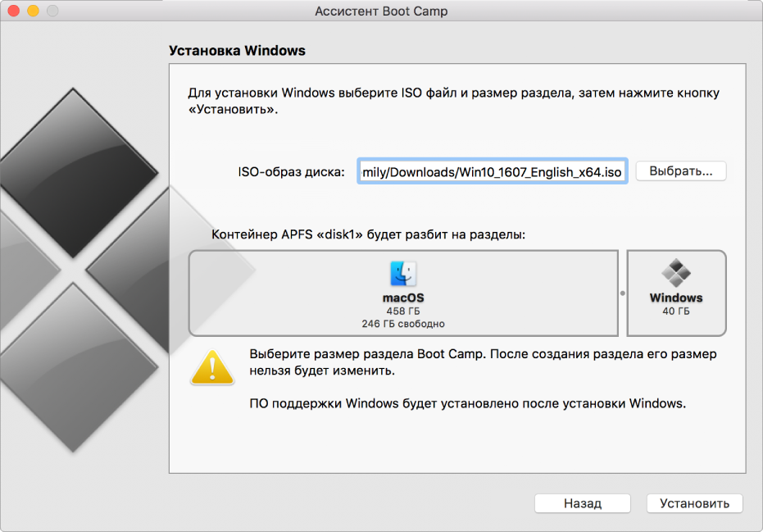This screenshot has height=532, width=763.
Task: Click the ПО поддержки Windows notice text
Action: (468, 403)
